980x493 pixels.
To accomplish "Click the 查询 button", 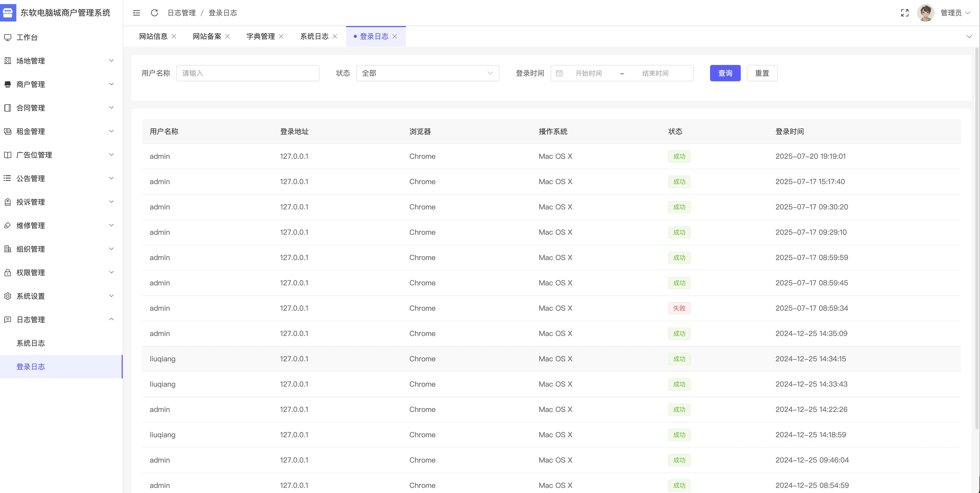I will (x=725, y=73).
